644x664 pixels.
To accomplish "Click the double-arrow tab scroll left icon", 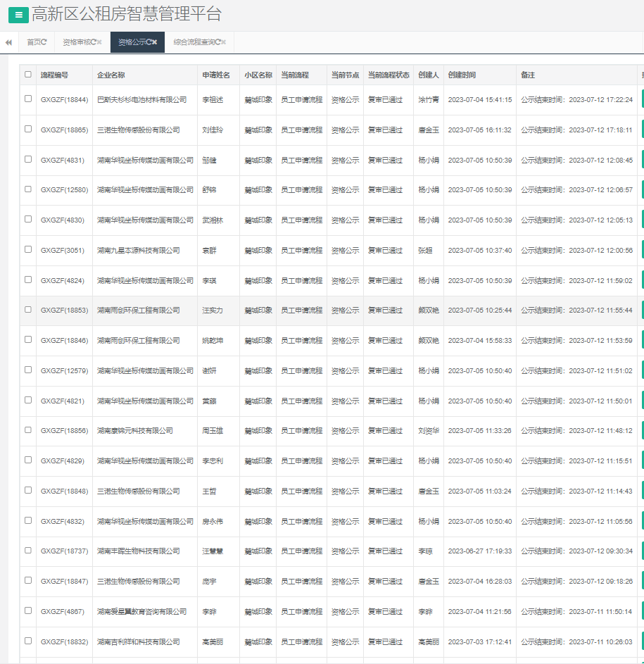I will click(8, 42).
